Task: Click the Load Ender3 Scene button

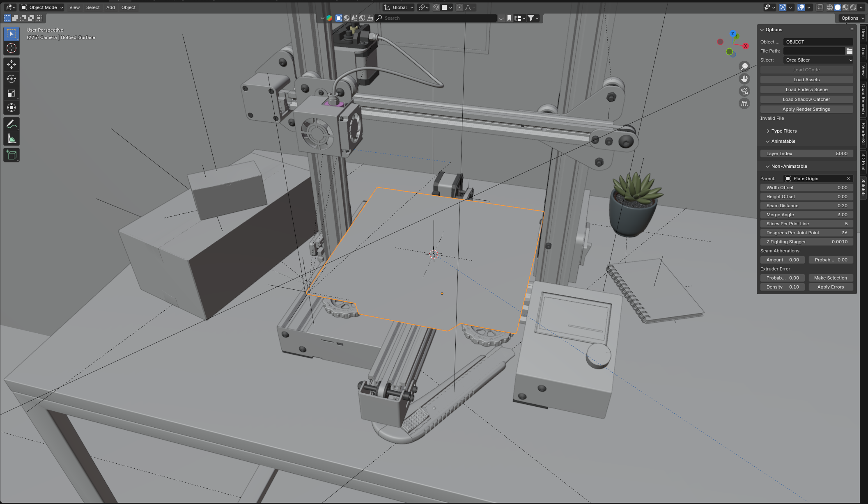Action: pyautogui.click(x=806, y=89)
